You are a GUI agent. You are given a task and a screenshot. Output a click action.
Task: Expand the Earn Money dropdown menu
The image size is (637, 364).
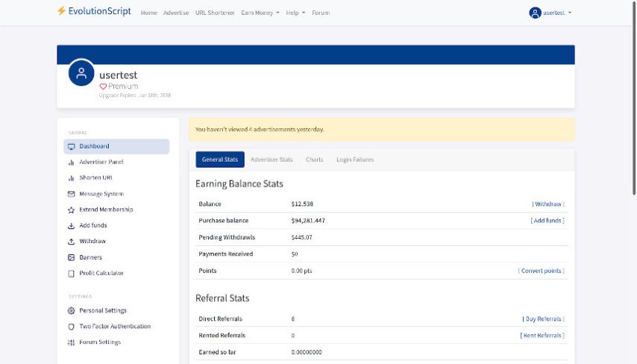[x=260, y=13]
